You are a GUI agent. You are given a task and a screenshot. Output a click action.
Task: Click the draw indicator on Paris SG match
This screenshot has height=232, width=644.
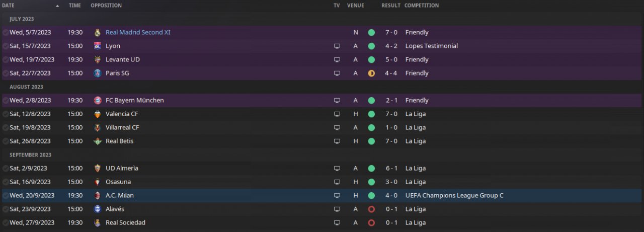pos(371,73)
